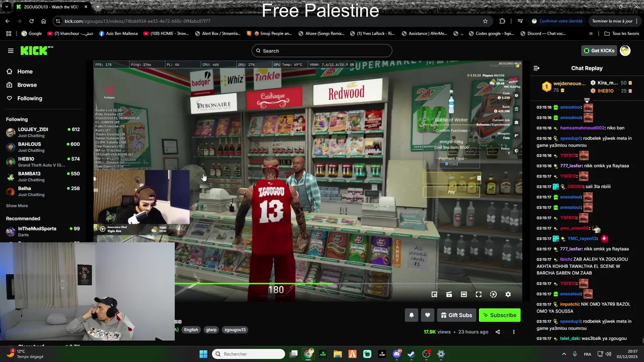Open BAMBA13 channel
This screenshot has width=644, height=362.
coord(43,176)
